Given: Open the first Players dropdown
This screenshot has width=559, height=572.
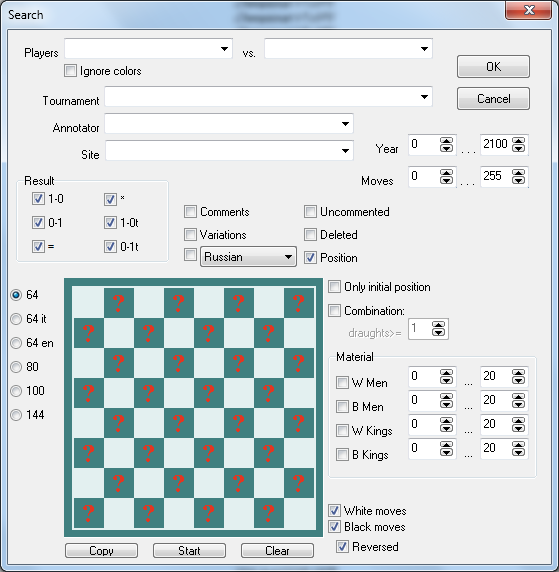Looking at the screenshot, I should click(224, 49).
